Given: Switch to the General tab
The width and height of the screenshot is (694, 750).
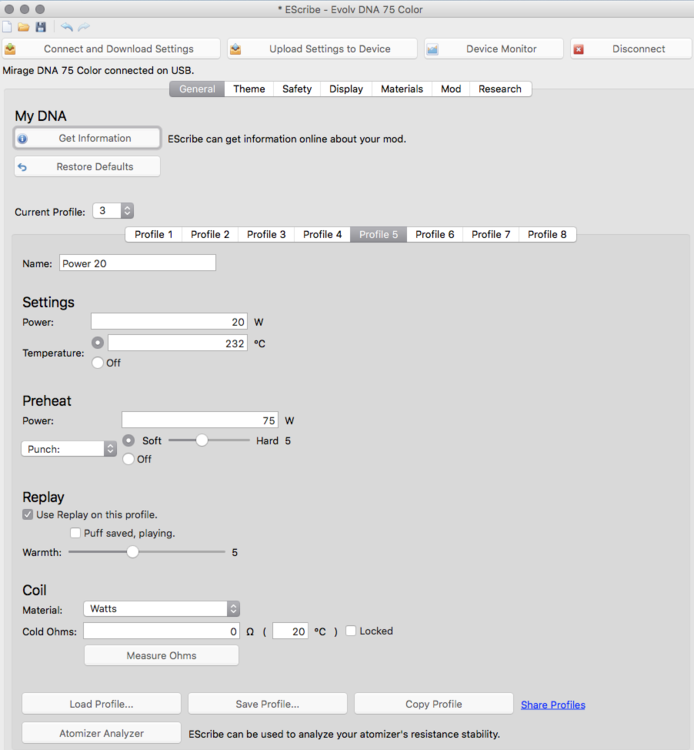Looking at the screenshot, I should pos(197,89).
